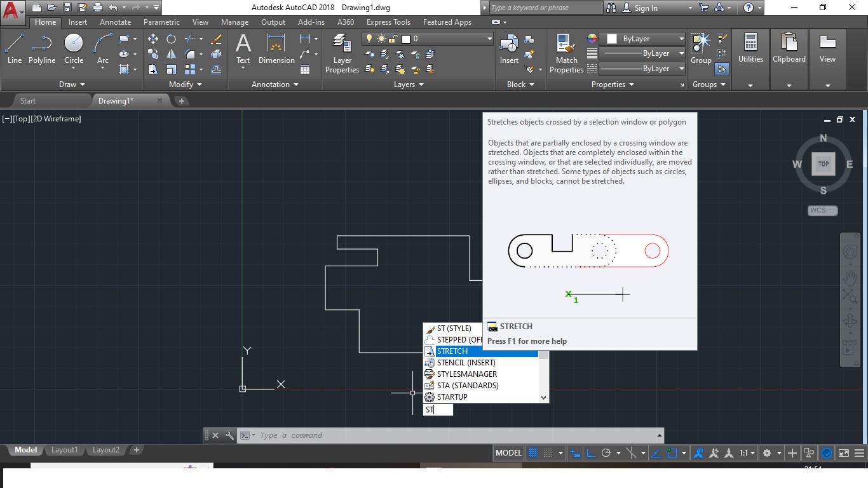Click the Erase tool icon

216,39
